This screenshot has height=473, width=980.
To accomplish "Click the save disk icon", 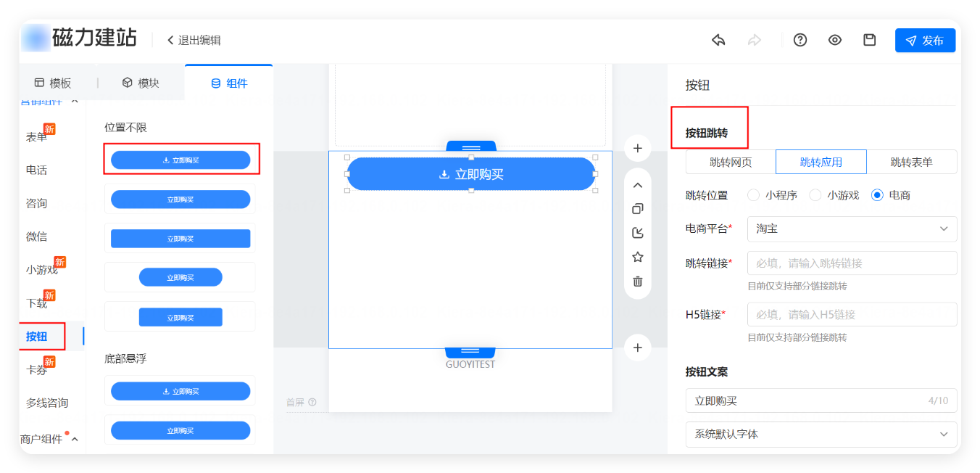I will click(869, 41).
